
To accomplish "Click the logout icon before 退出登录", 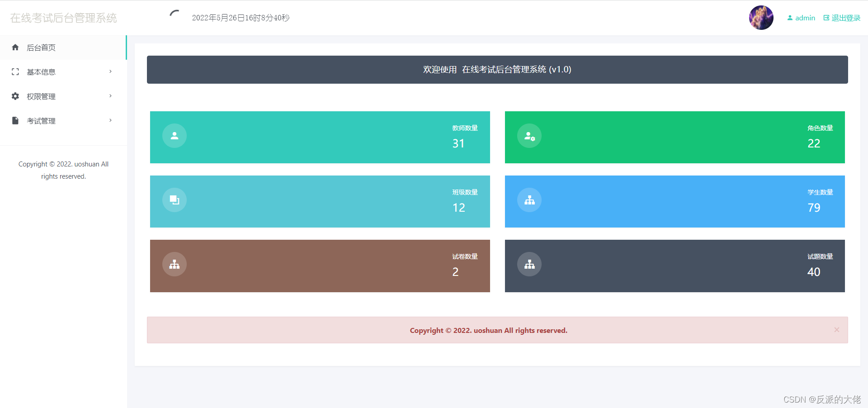I will click(826, 18).
